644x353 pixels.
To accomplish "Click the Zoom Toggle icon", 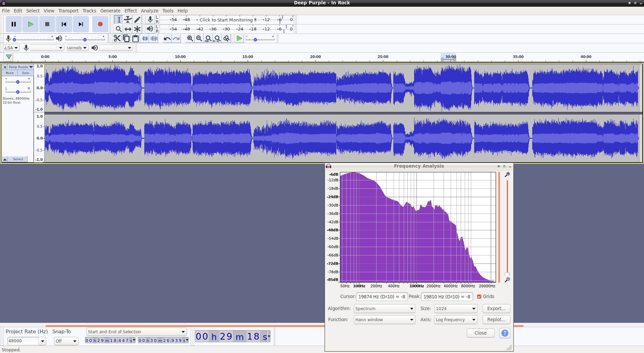I will [227, 39].
